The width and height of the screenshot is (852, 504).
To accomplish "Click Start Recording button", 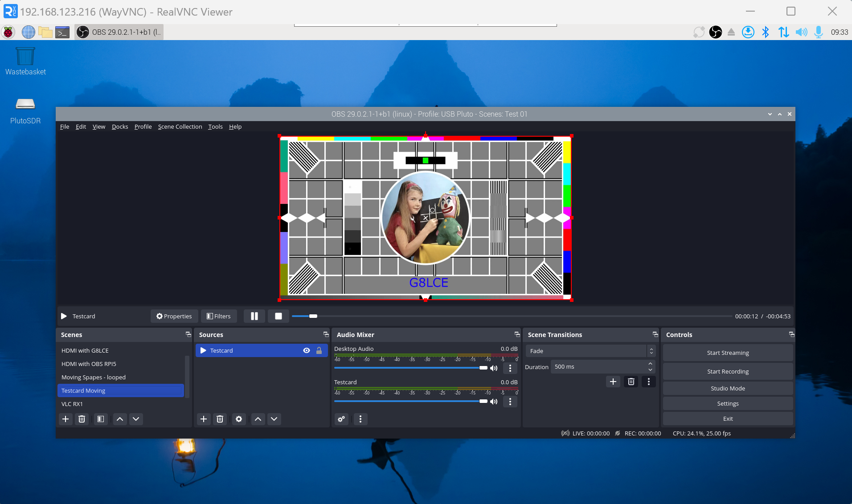I will tap(728, 371).
